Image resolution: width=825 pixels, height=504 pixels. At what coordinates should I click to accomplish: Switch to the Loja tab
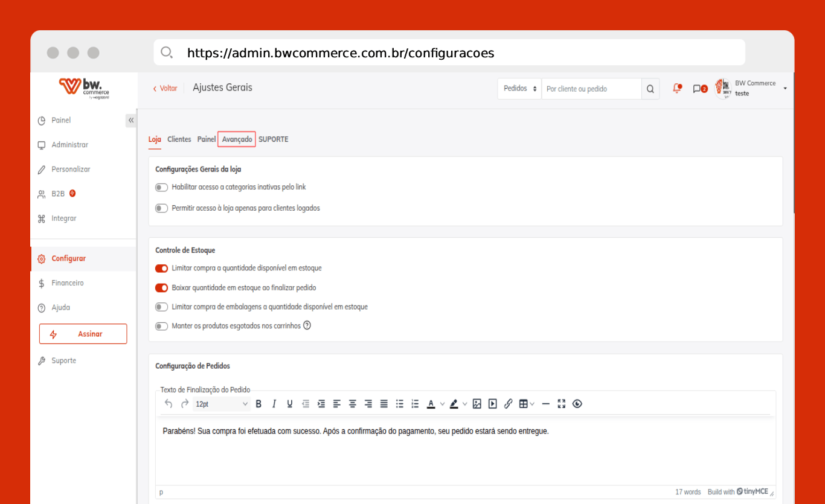coord(155,139)
